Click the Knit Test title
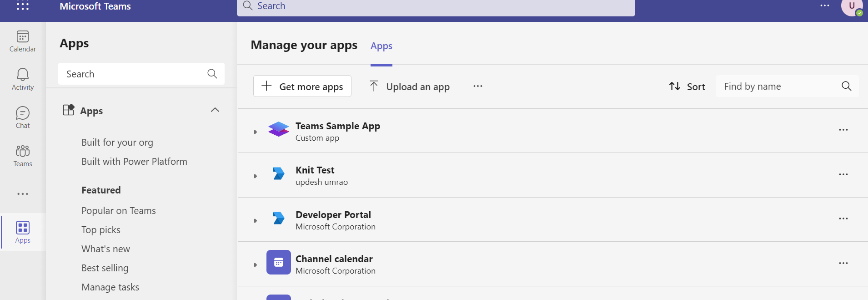868x300 pixels. tap(315, 170)
